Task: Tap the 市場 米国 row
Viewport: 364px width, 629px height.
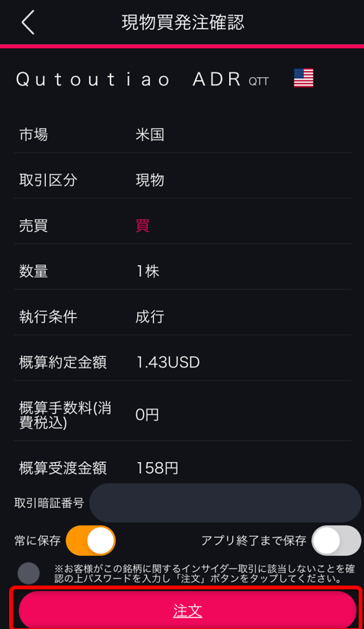Action: tap(183, 135)
